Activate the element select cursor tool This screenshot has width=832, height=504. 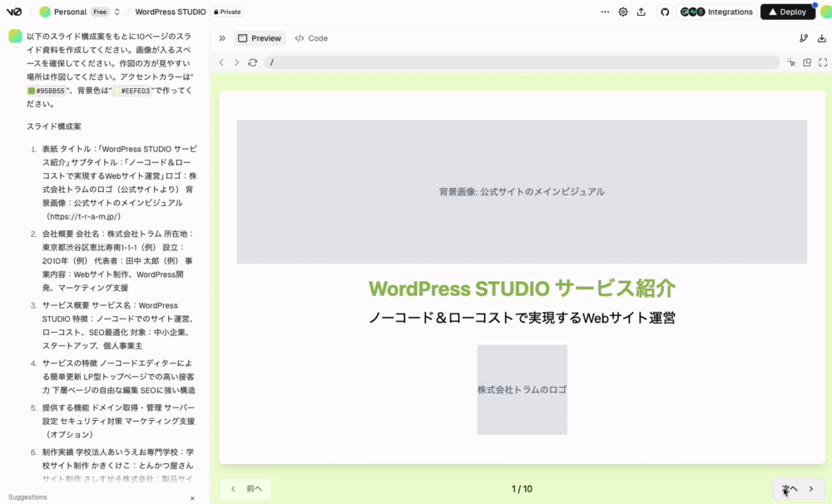point(791,62)
